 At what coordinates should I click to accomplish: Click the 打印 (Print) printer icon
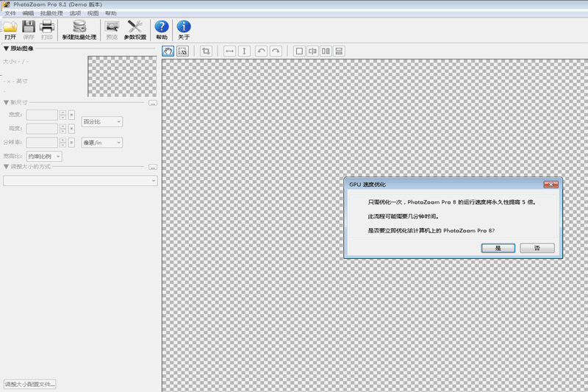tap(47, 26)
